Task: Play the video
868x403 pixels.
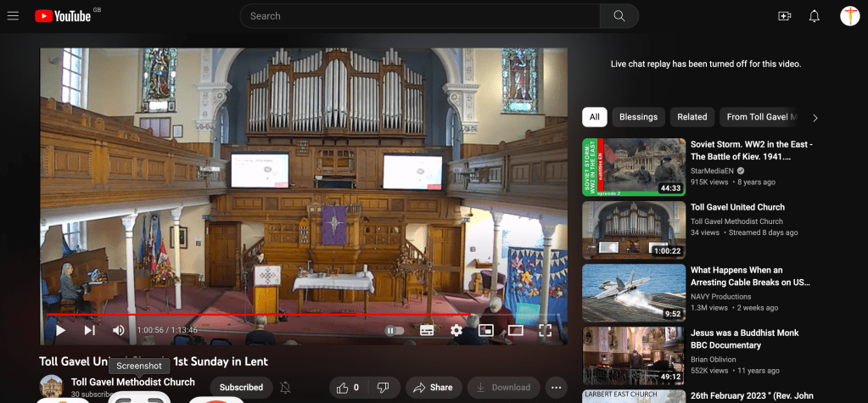Action: [x=59, y=330]
